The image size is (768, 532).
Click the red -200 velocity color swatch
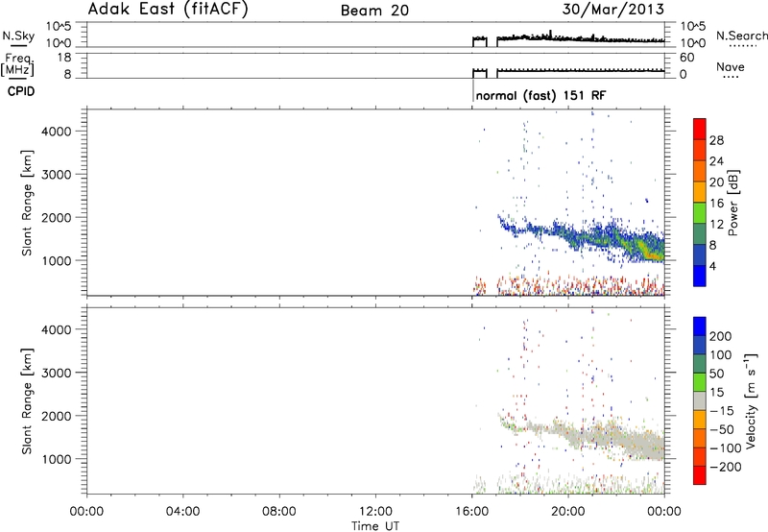click(700, 475)
